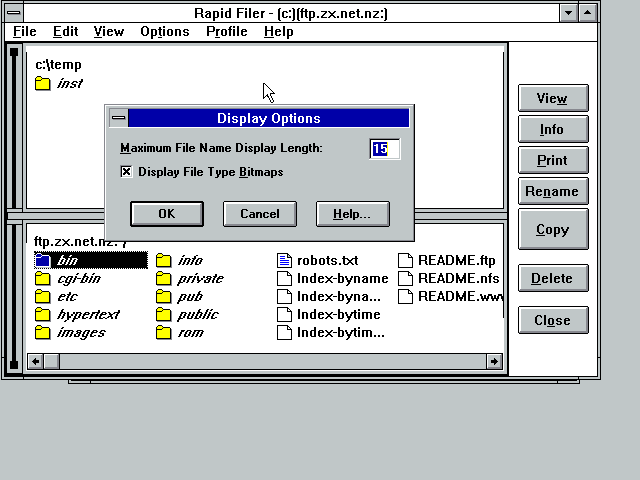Open the Options menu

(x=165, y=31)
